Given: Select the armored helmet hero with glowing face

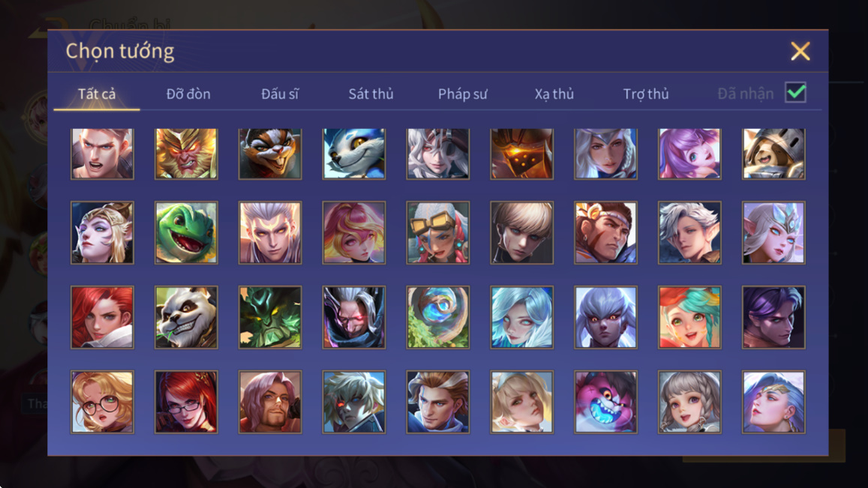Looking at the screenshot, I should click(x=521, y=154).
